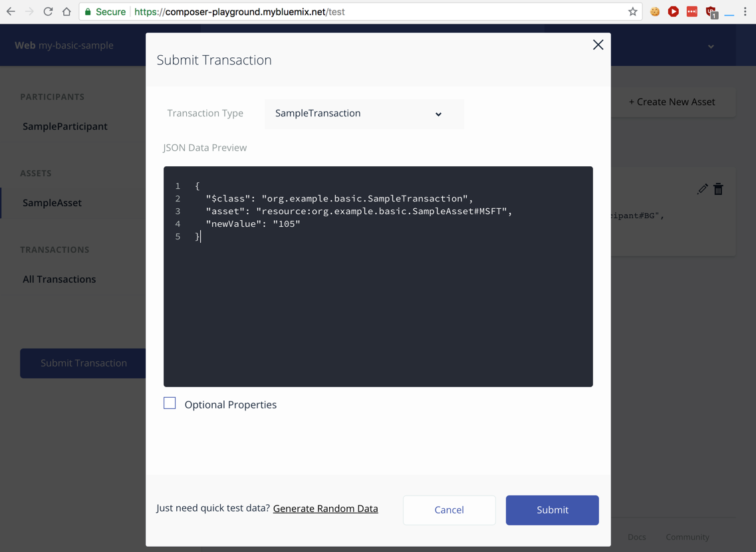Click Create New Asset in background page
Viewport: 756px width, 552px height.
click(672, 102)
